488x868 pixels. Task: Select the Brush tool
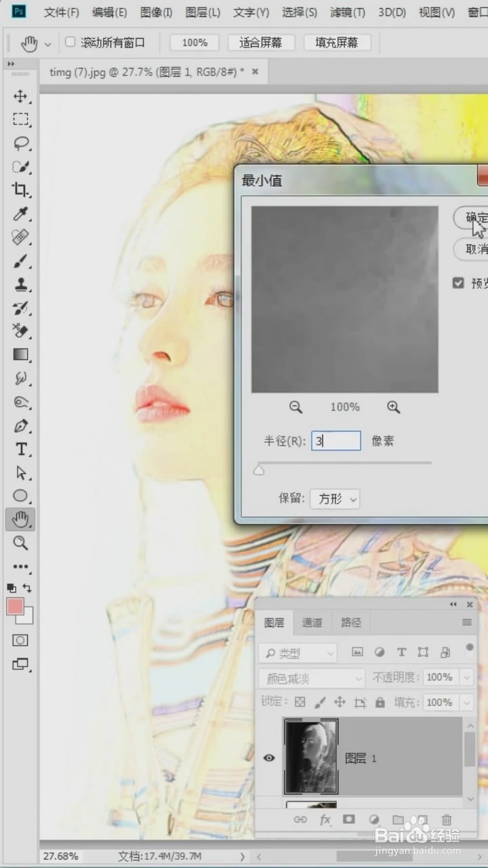20,261
